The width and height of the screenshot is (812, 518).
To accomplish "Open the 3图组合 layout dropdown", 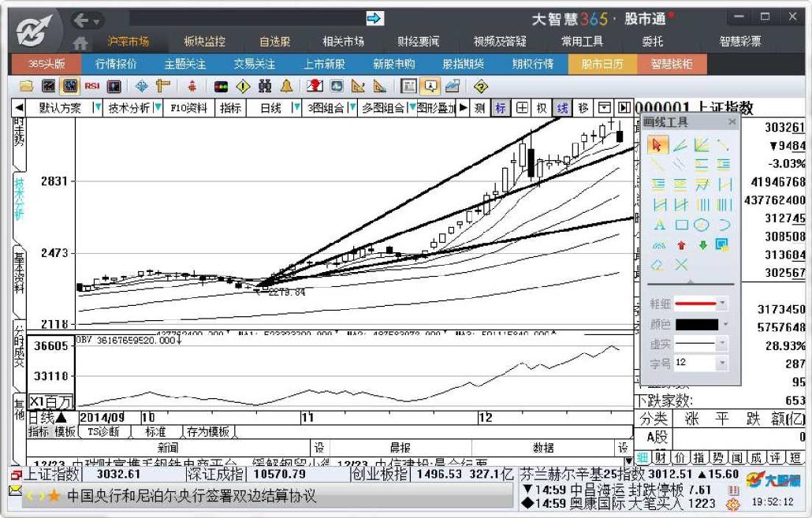I will (352, 108).
